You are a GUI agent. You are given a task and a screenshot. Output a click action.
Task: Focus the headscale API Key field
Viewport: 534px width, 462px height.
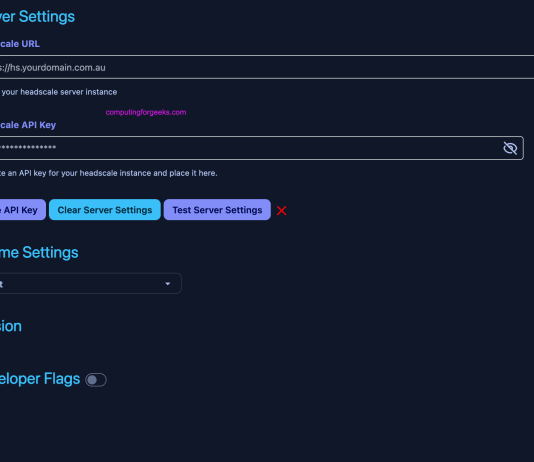[261, 148]
